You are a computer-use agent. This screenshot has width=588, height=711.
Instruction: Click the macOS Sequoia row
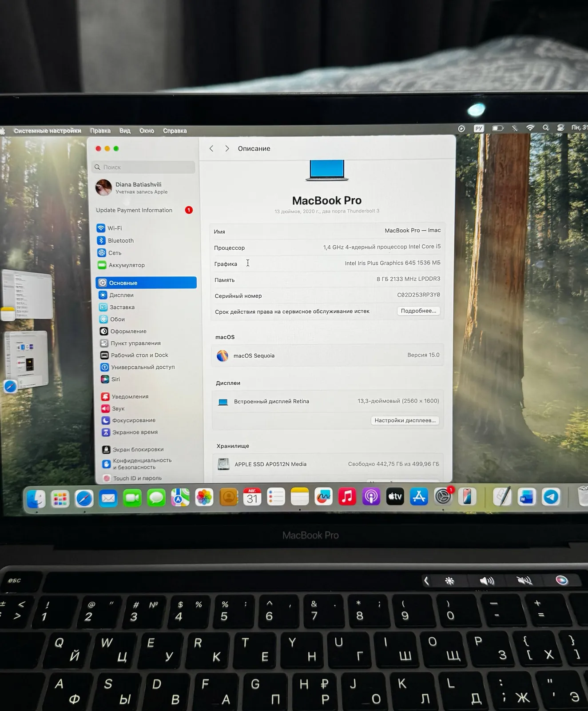(327, 355)
